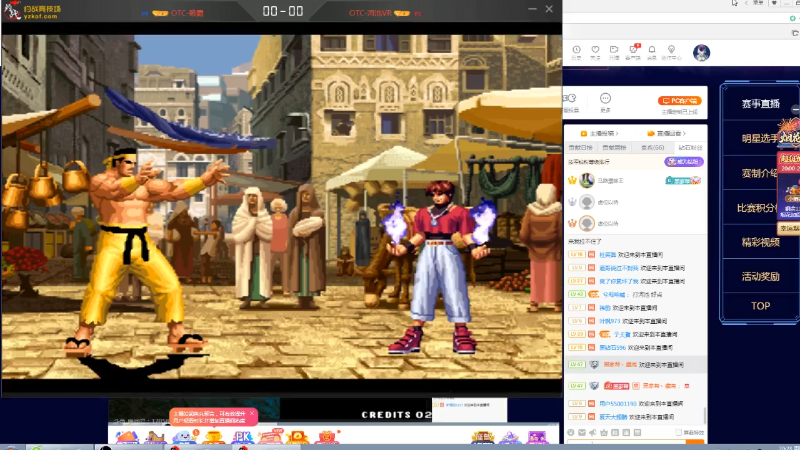Screen dimensions: 800x450
Task: Click the PK gift icon in gift bar
Action: pos(242,437)
